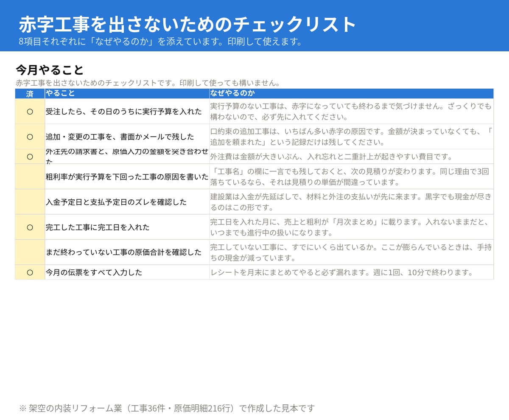Image resolution: width=509 pixels, height=420 pixels.
Task: Click the reason starting レシートを月末にまとめて
Action: click(352, 272)
